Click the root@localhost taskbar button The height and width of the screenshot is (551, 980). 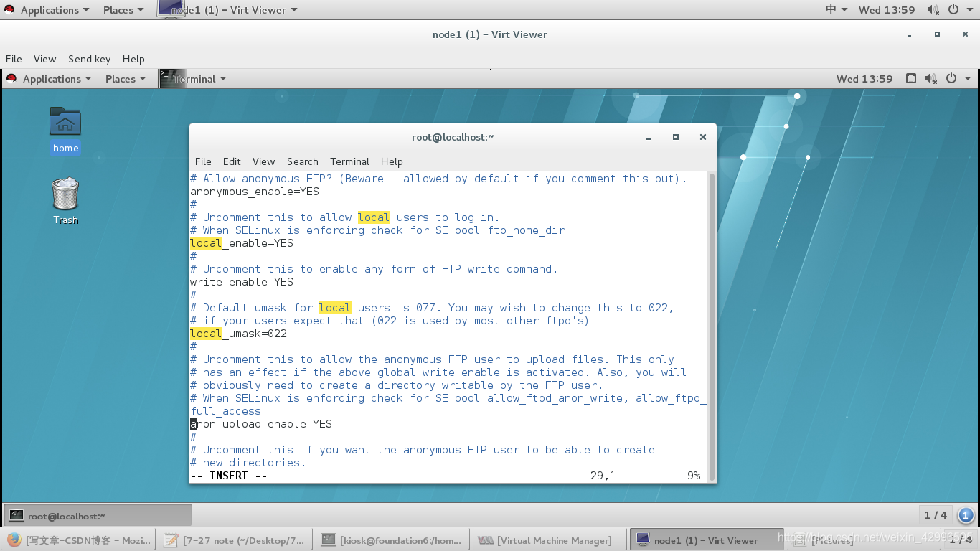click(99, 514)
